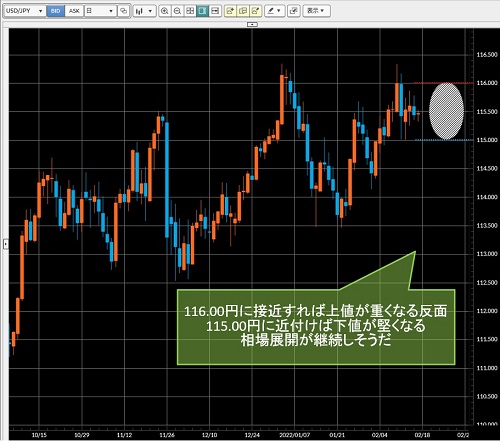
Task: Click the 10/15 date axis label
Action: click(x=39, y=435)
